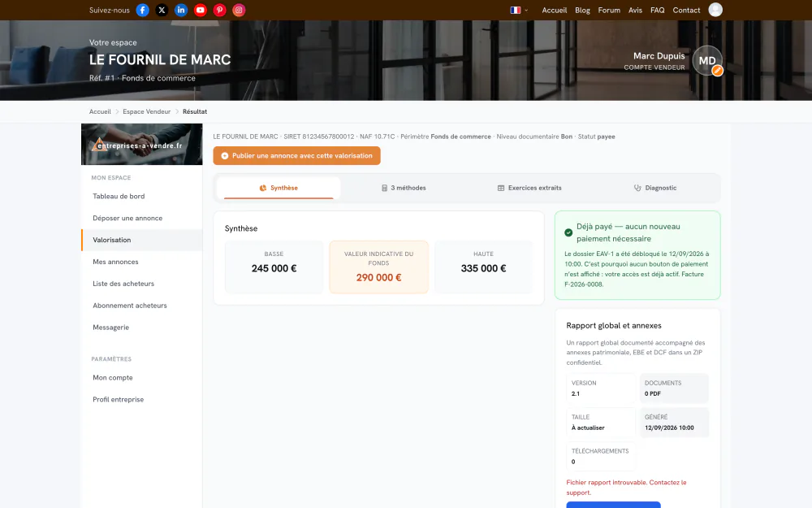
Task: Open Déposer une annonce in sidebar
Action: click(x=142, y=218)
